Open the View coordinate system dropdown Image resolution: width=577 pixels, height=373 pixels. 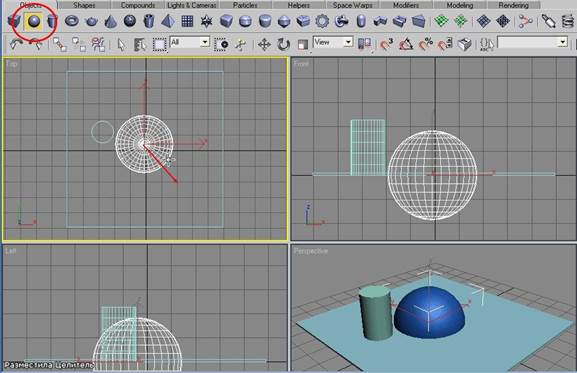[333, 42]
